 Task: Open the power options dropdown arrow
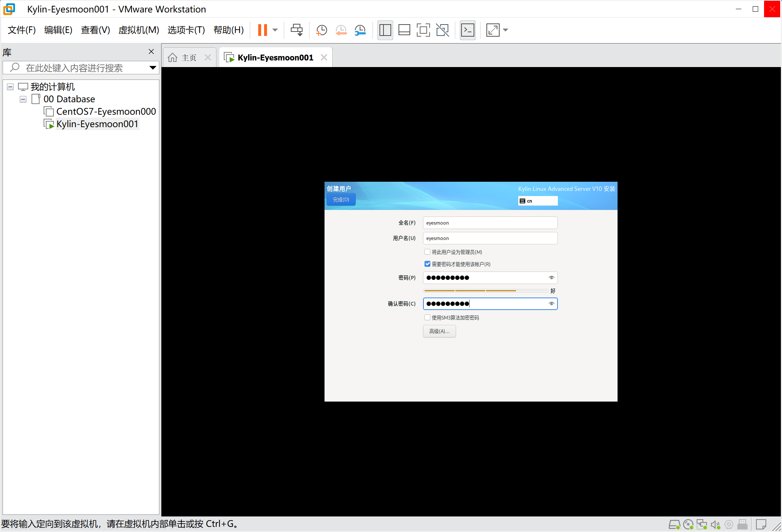pos(275,30)
